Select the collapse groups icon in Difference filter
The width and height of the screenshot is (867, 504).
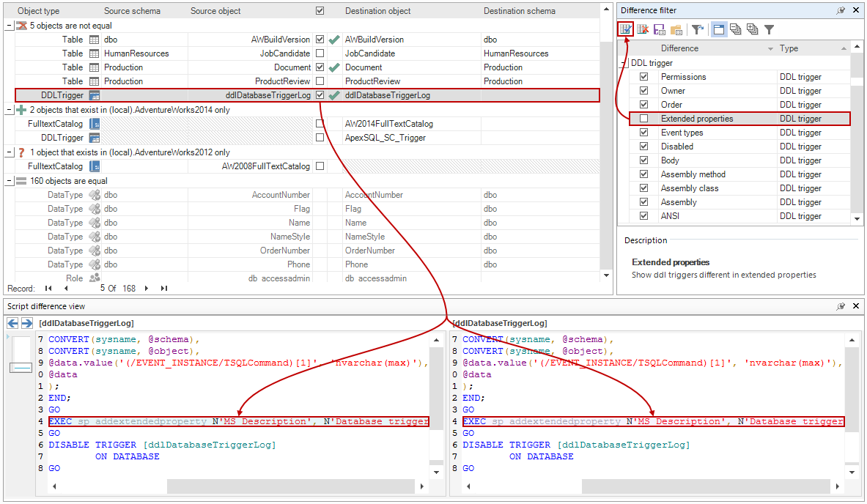click(735, 29)
